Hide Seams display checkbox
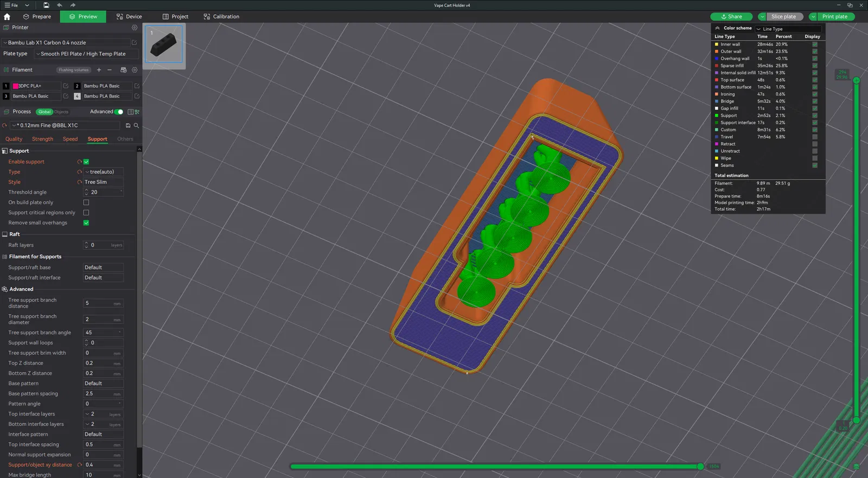The width and height of the screenshot is (868, 478). tap(815, 165)
